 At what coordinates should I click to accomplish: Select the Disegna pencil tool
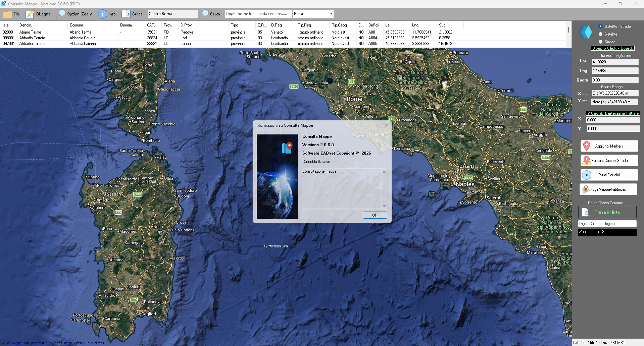point(30,14)
